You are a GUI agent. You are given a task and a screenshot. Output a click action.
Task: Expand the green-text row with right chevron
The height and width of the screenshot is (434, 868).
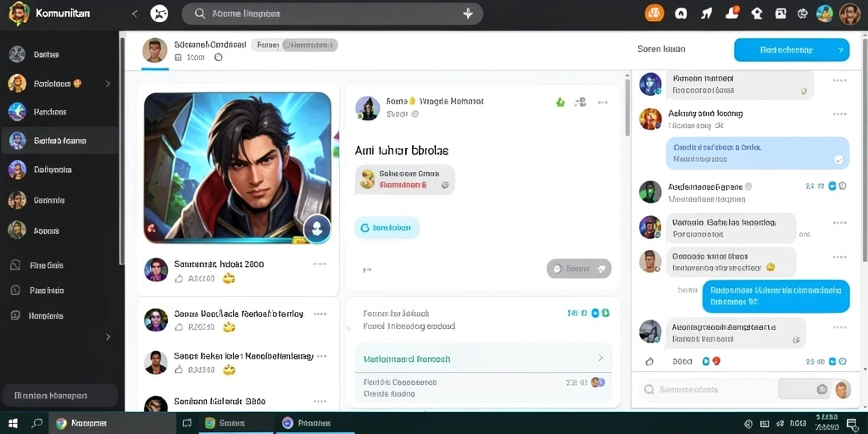tap(482, 359)
